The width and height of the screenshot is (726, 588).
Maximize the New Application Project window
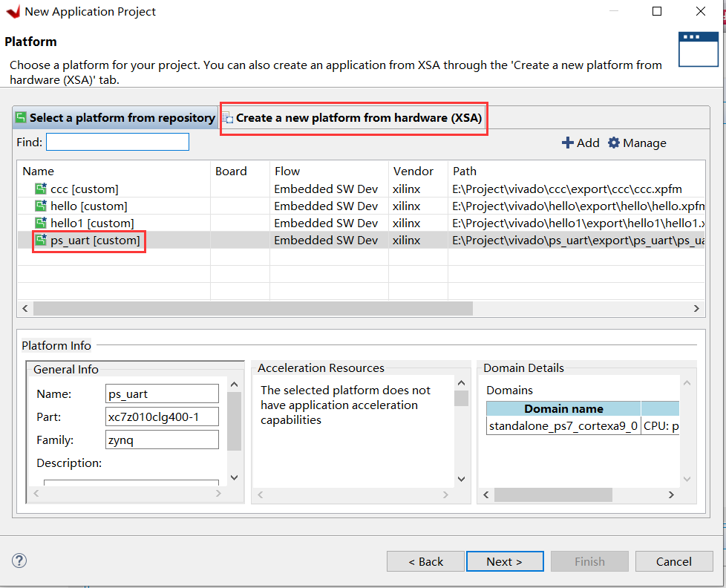coord(656,11)
